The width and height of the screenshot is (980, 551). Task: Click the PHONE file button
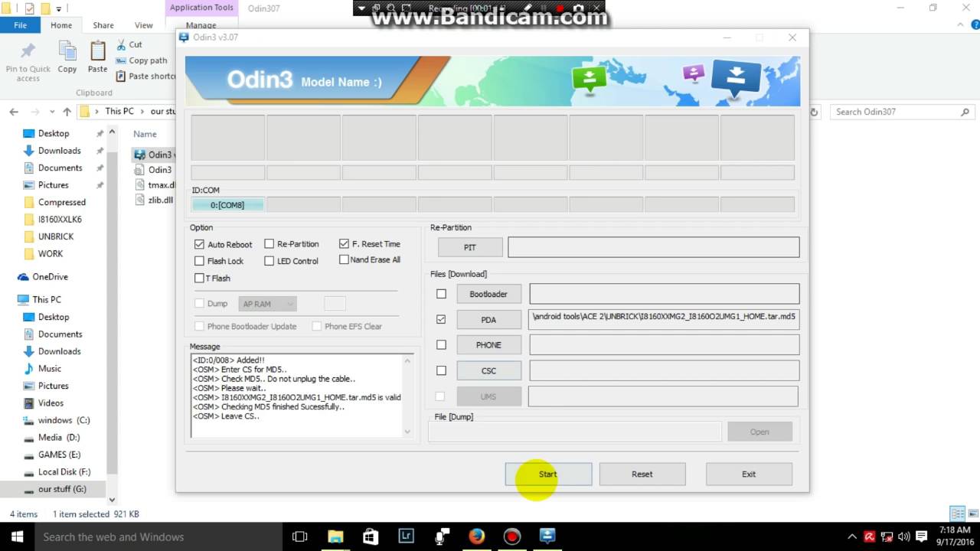pyautogui.click(x=488, y=345)
